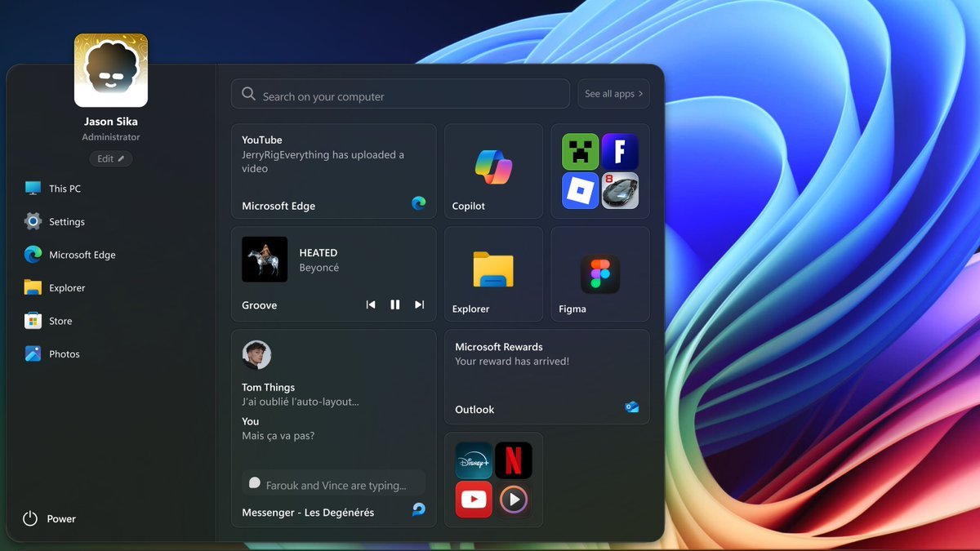
Task: Expand See all apps
Action: click(x=613, y=94)
